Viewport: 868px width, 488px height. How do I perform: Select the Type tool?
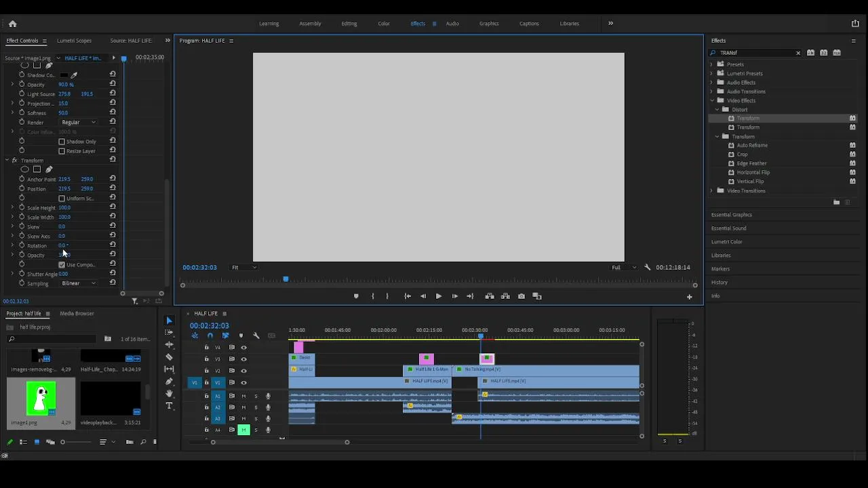(169, 406)
